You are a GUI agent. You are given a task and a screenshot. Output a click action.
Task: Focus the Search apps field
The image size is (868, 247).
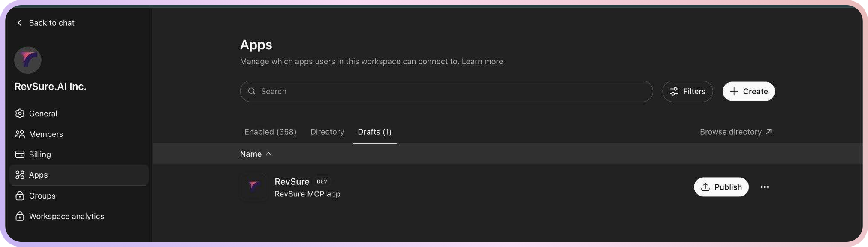(446, 91)
